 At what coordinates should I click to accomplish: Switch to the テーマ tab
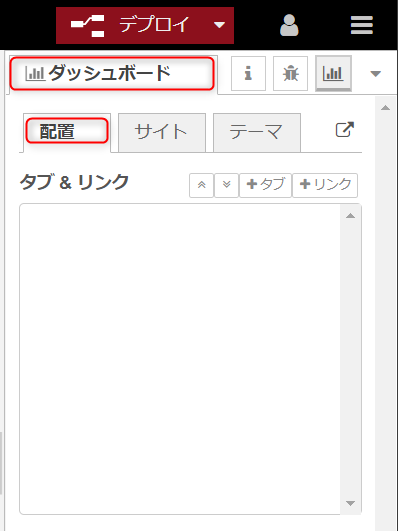click(257, 132)
